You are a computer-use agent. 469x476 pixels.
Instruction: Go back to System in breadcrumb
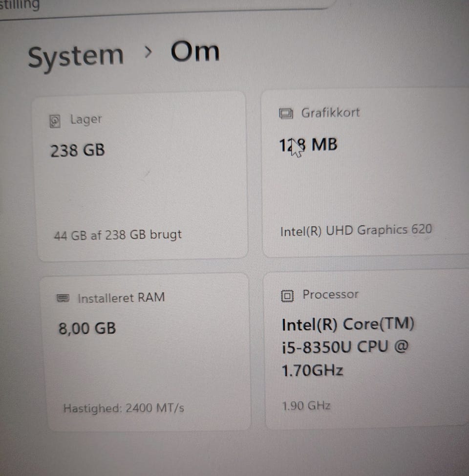click(76, 57)
